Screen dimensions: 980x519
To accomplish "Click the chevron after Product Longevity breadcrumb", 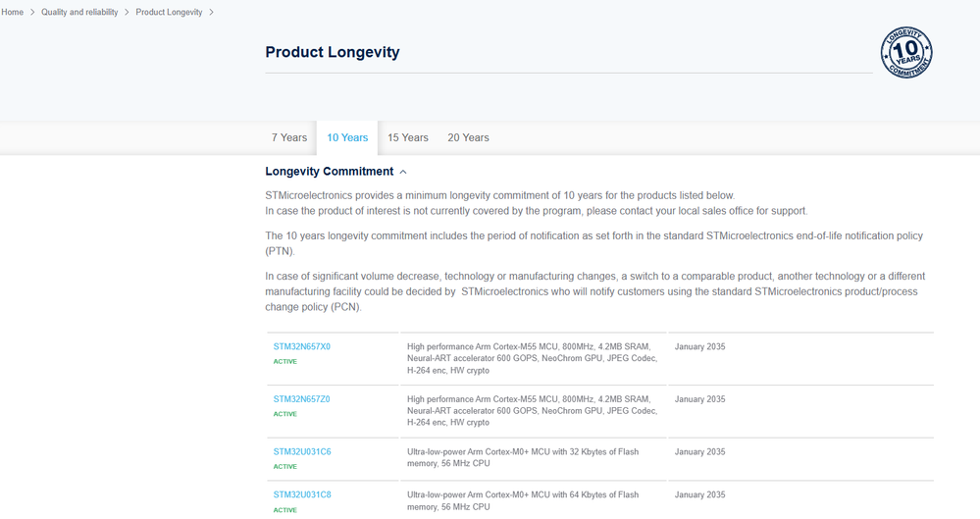I will click(211, 13).
